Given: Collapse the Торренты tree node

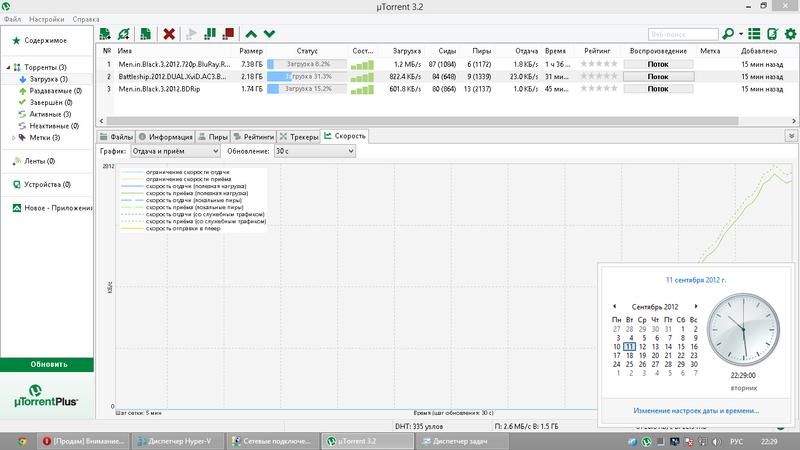Looking at the screenshot, I should point(8,67).
